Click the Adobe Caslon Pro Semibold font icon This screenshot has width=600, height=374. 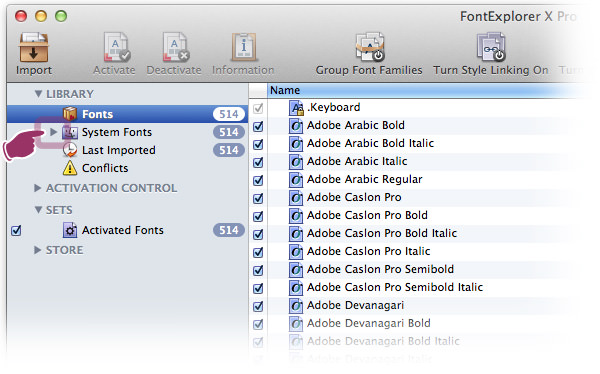(295, 269)
